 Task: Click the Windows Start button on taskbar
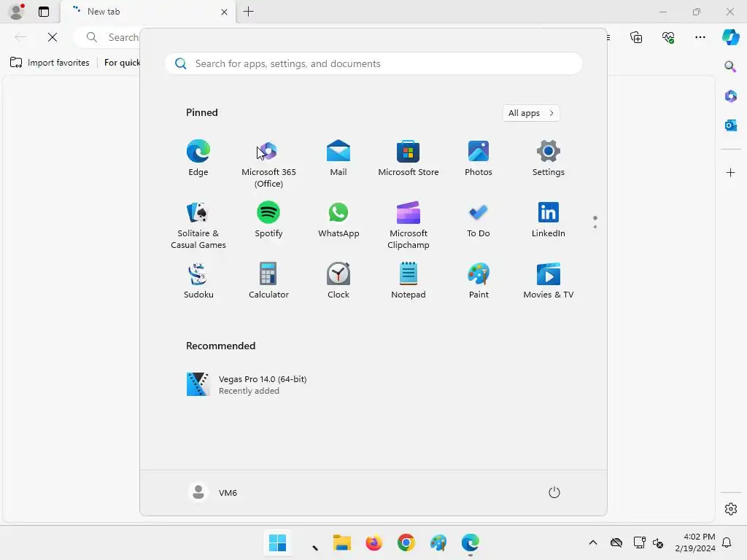click(277, 542)
